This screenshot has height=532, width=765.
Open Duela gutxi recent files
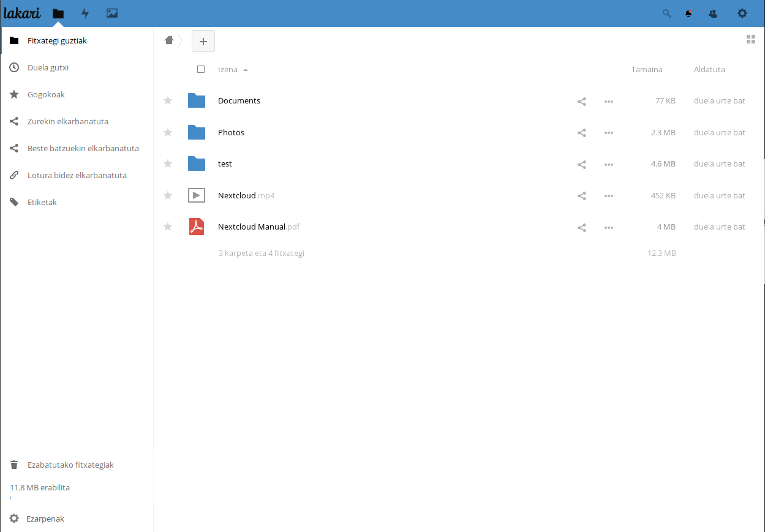48,68
